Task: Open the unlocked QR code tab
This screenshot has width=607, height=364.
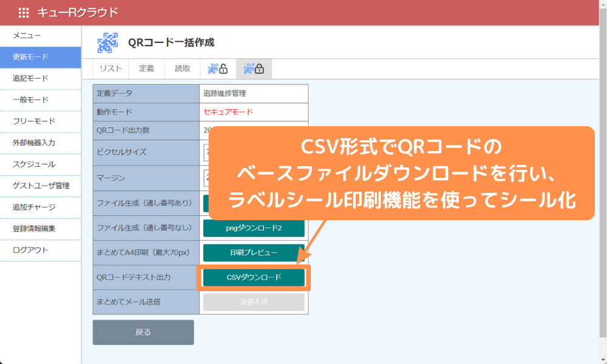Action: click(217, 69)
